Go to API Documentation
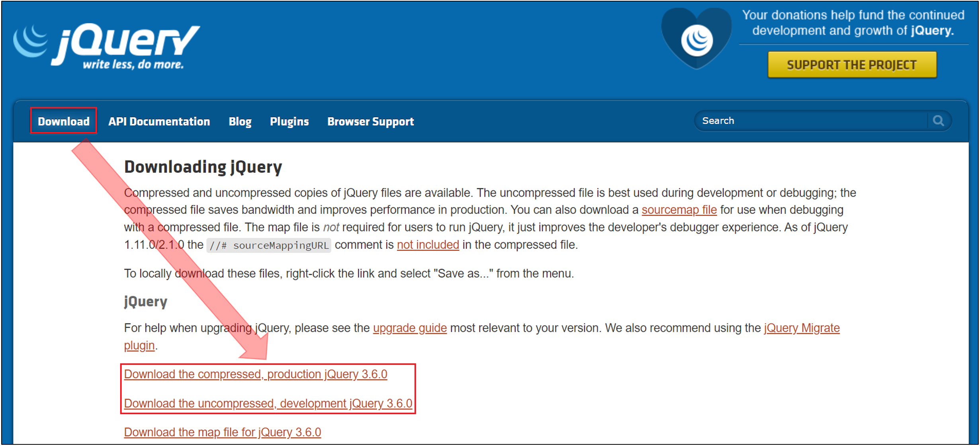Viewport: 980px width, 446px height. (159, 121)
